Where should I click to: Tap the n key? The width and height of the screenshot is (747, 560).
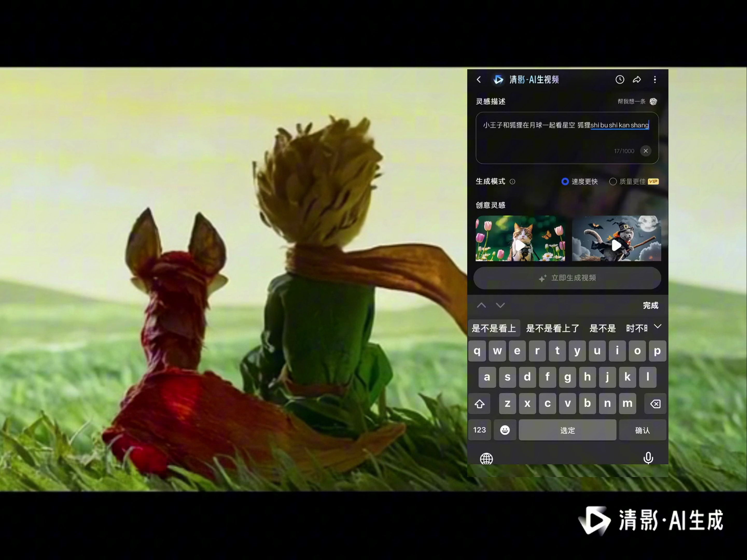(x=607, y=404)
